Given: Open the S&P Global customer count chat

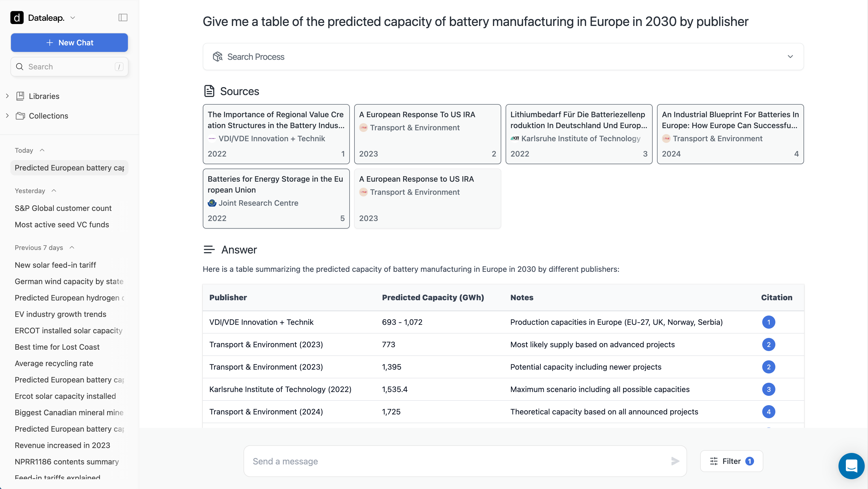Looking at the screenshot, I should click(x=63, y=208).
